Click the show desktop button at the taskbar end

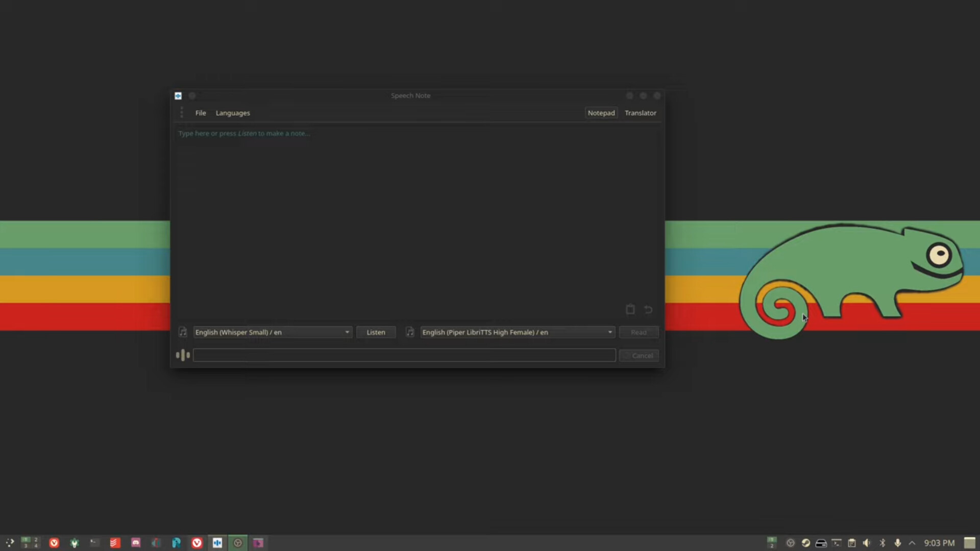(x=969, y=543)
